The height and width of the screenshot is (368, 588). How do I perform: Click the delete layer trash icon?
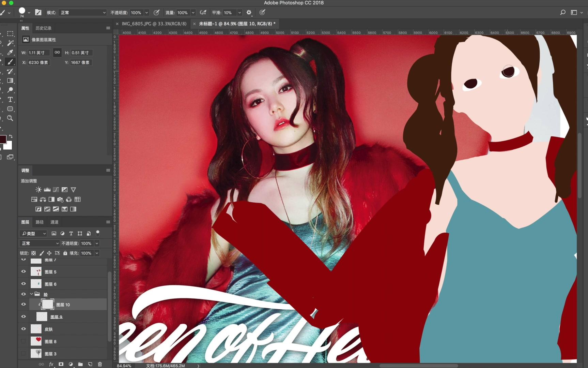tap(100, 364)
